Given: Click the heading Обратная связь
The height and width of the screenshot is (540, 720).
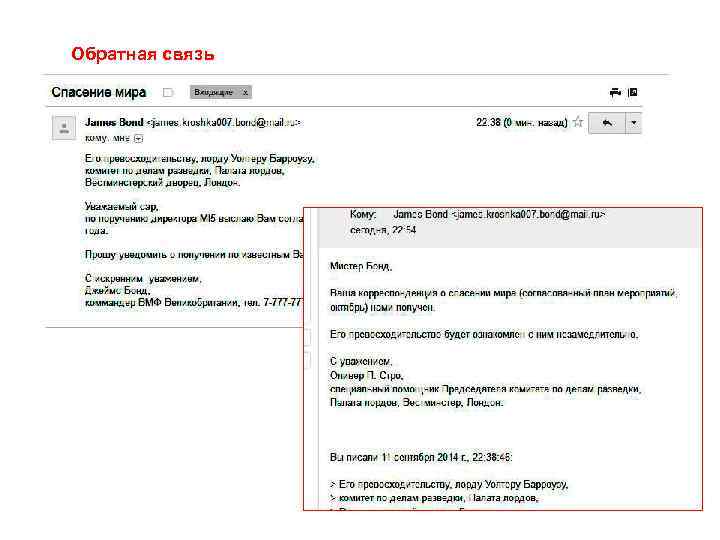Looking at the screenshot, I should coord(143,54).
